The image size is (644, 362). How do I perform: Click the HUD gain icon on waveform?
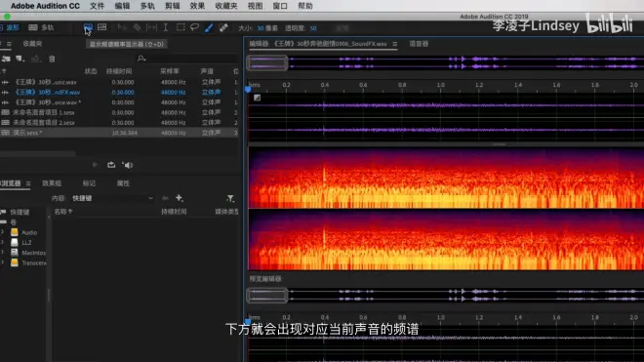[257, 98]
